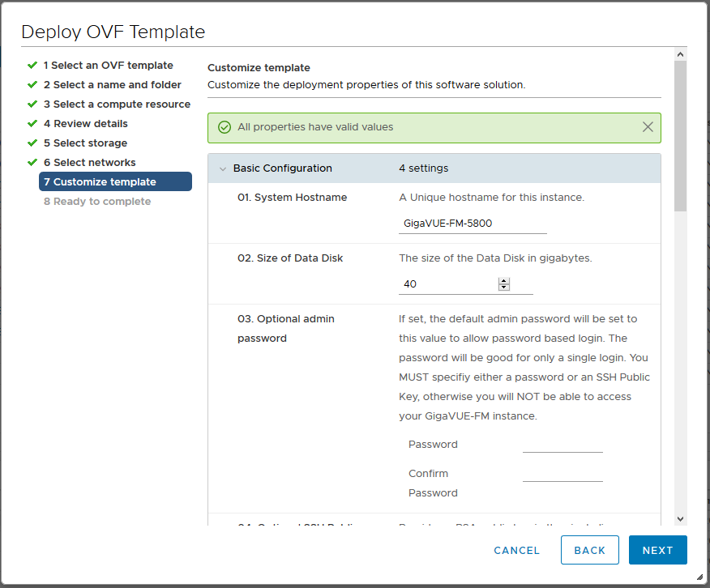Select step 7 Customize template
Image resolution: width=710 pixels, height=588 pixels.
pyautogui.click(x=115, y=182)
